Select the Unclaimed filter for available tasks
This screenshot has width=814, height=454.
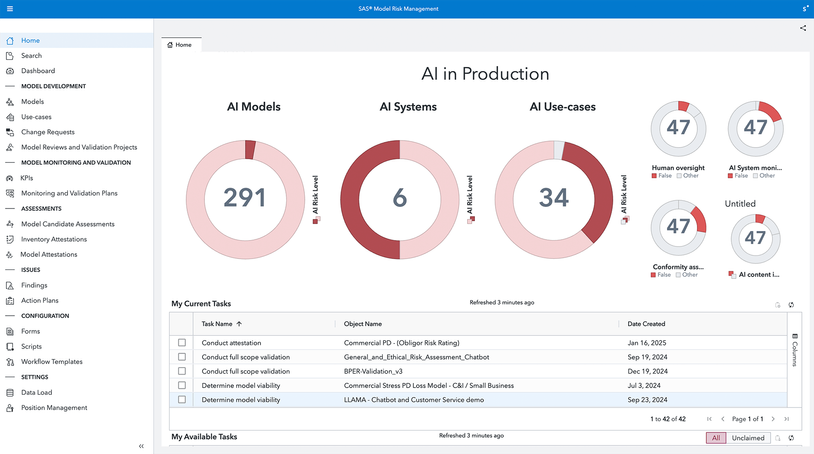point(748,438)
